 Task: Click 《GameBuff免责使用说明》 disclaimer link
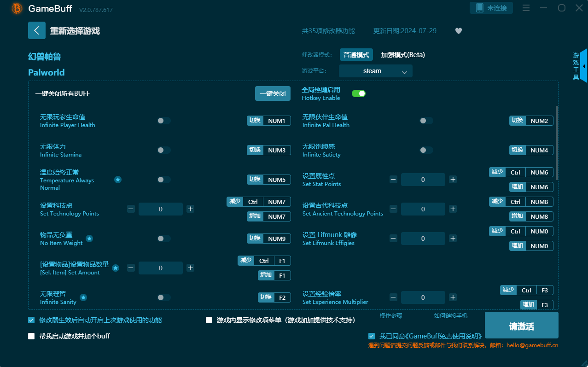coord(444,336)
